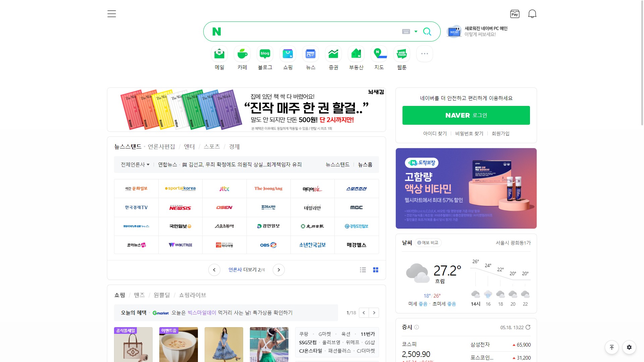Go to previous press page arrow
This screenshot has height=362, width=644.
[214, 270]
